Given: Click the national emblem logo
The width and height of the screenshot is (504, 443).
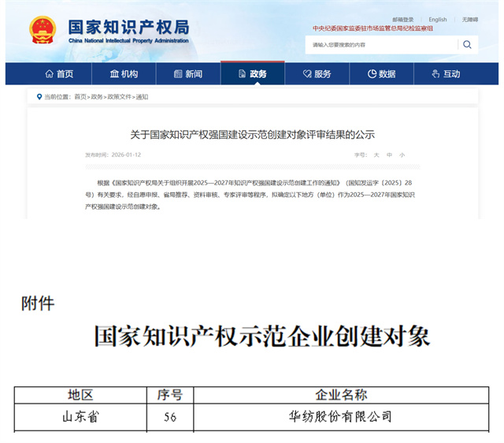Looking at the screenshot, I should [43, 31].
